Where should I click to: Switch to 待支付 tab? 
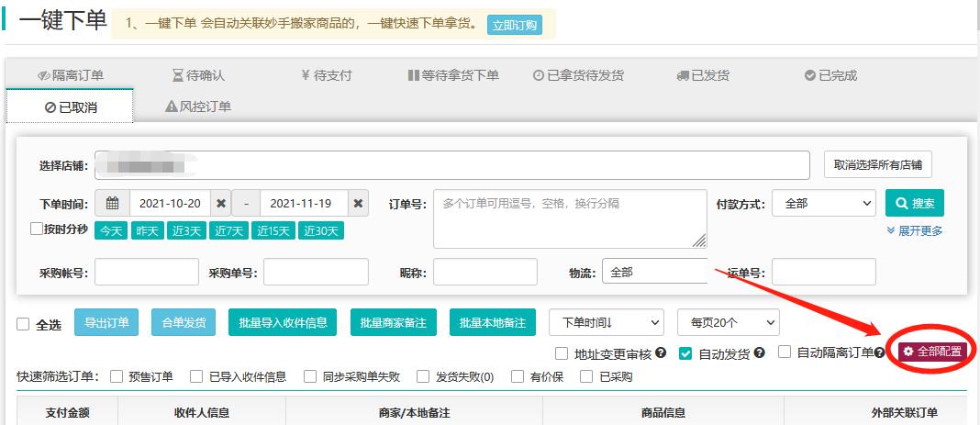pyautogui.click(x=327, y=75)
